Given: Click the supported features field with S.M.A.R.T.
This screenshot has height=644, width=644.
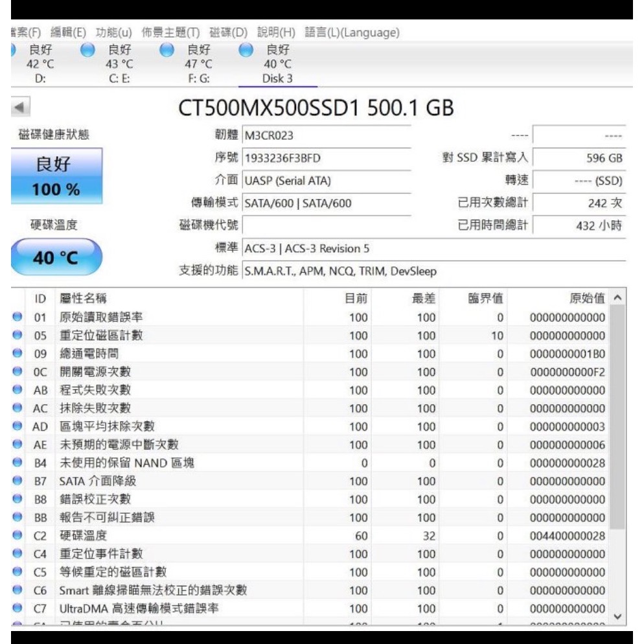Looking at the screenshot, I should pyautogui.click(x=434, y=271).
